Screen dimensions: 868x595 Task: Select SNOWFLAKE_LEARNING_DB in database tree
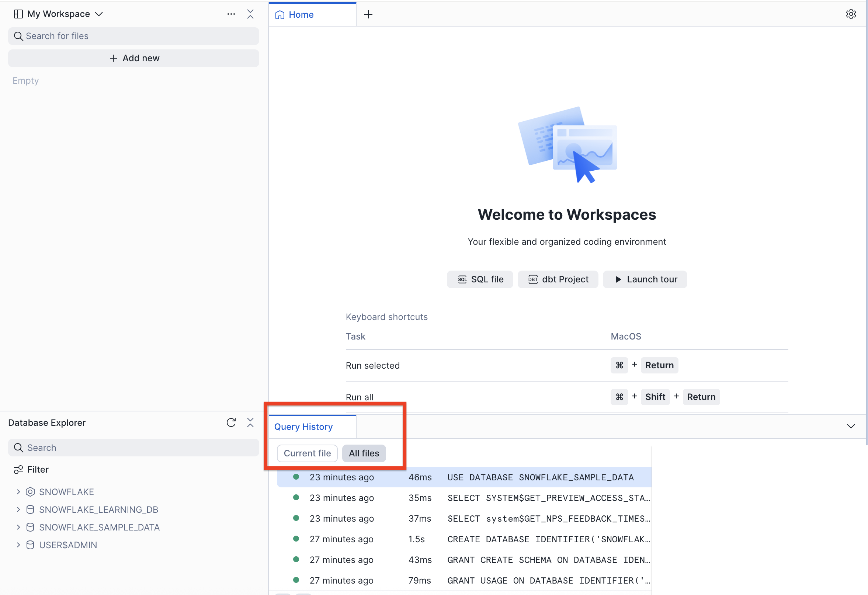[x=98, y=509]
